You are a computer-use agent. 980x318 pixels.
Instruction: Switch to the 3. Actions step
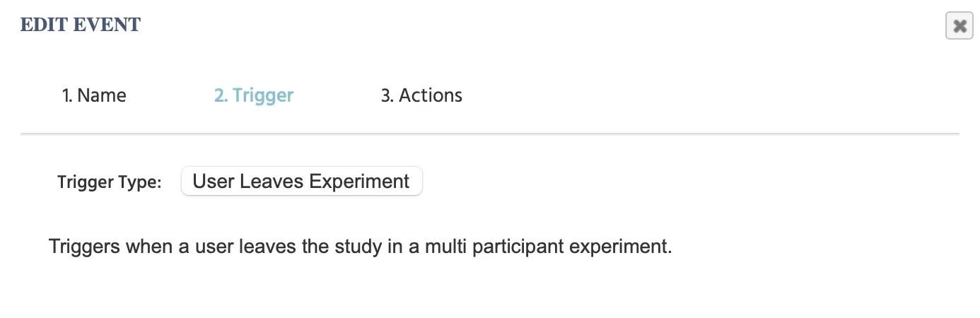click(x=421, y=95)
